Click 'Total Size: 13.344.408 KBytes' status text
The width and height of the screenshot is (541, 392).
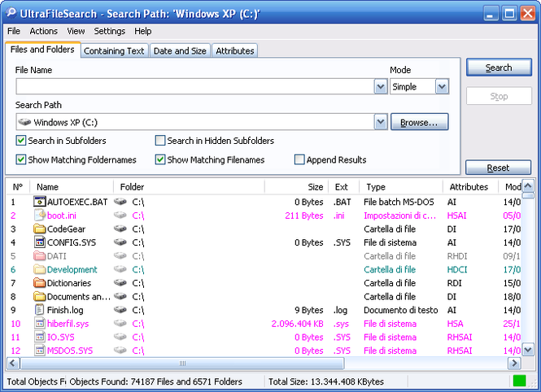pyautogui.click(x=326, y=381)
